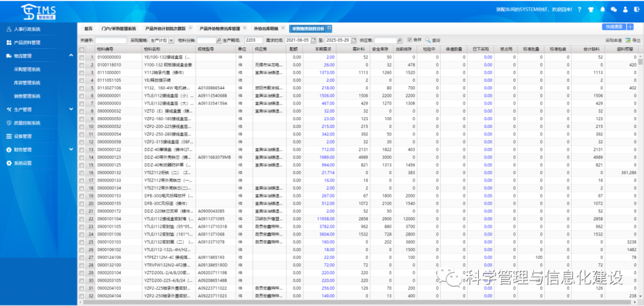The width and height of the screenshot is (644, 306).
Task: Check the row 5 checkbox for 0113027106
Action: click(82, 88)
